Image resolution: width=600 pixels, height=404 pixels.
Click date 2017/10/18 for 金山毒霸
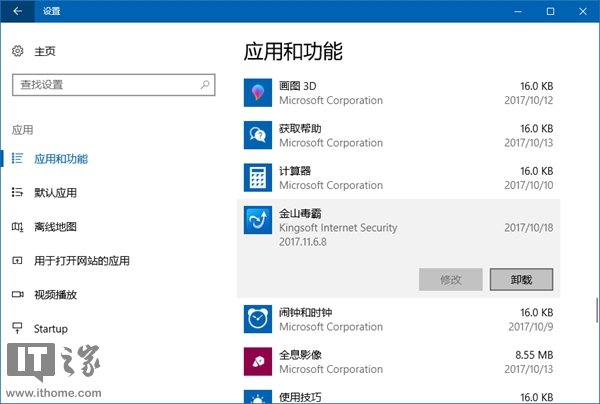(529, 228)
